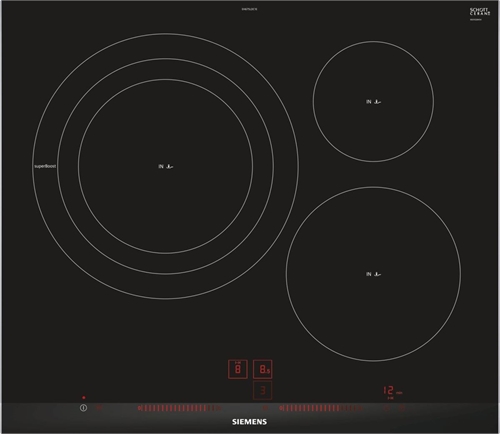500x434 pixels.
Task: Tap the zero end of left slider
Action: click(140, 408)
